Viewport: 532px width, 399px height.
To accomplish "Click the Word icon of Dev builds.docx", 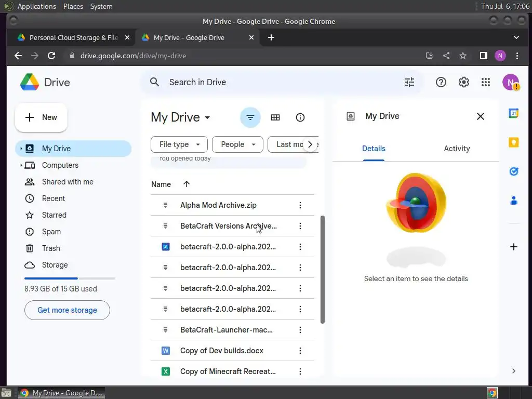I will pos(166,351).
